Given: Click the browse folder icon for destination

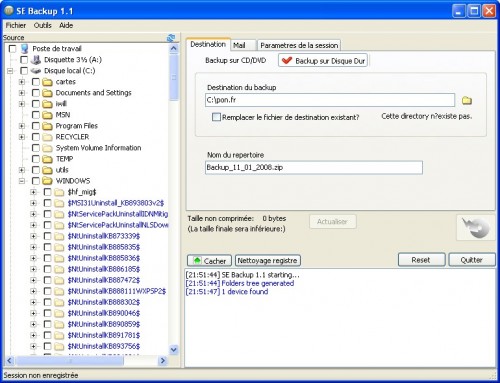Looking at the screenshot, I should (467, 100).
